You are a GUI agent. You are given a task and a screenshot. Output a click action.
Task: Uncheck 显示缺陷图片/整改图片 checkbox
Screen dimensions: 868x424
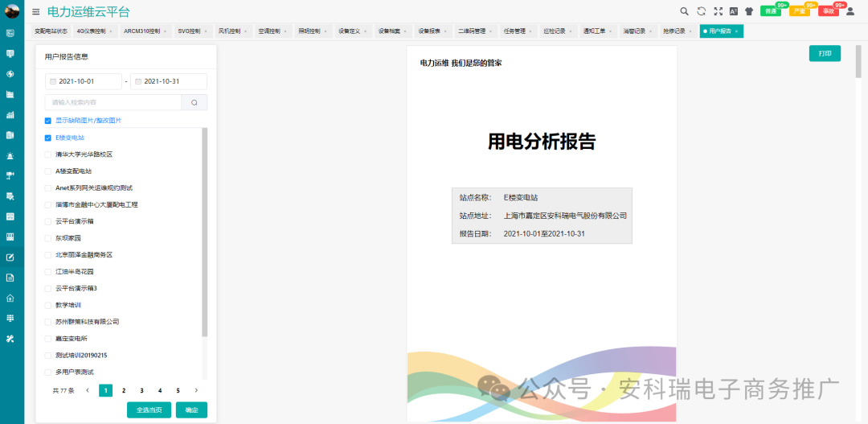(48, 120)
